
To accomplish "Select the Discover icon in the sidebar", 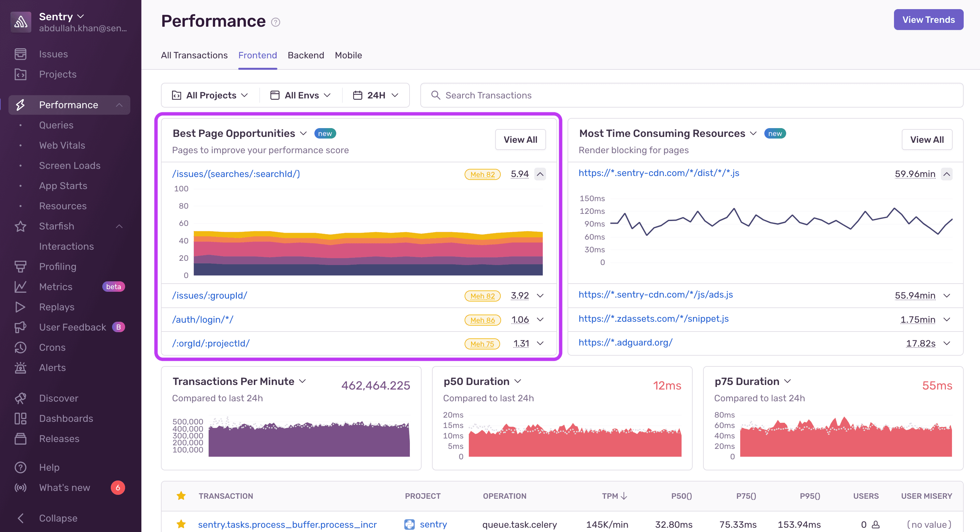I will (x=21, y=398).
